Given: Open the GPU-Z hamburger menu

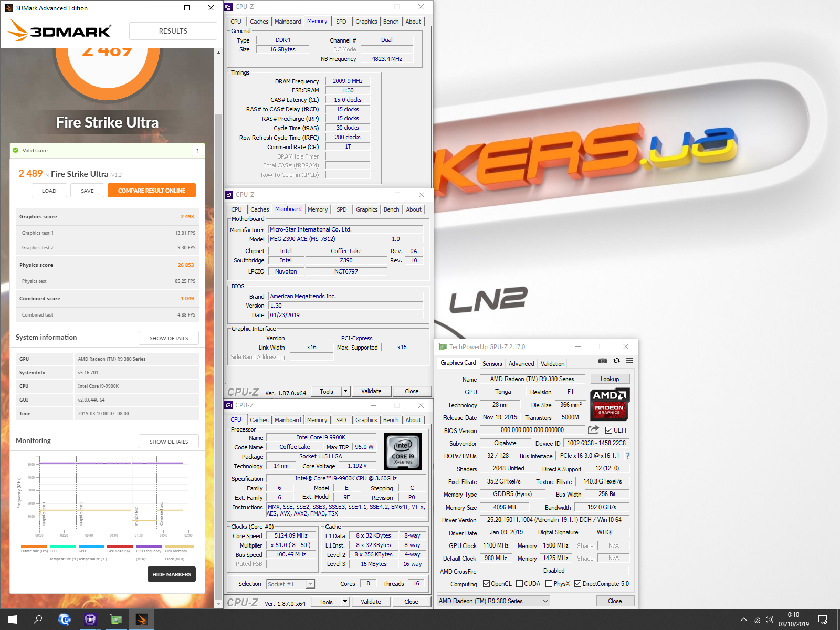Looking at the screenshot, I should [x=629, y=361].
